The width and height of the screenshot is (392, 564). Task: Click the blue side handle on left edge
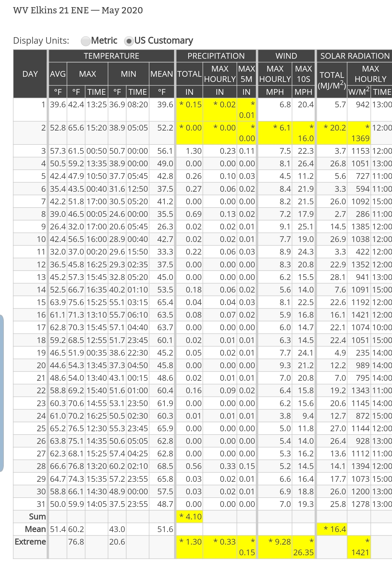click(x=2, y=393)
